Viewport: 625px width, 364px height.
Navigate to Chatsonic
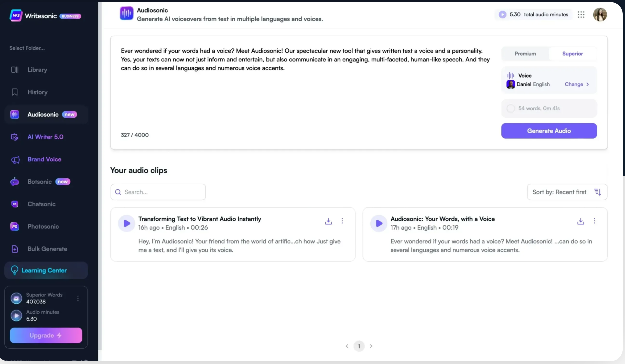(x=42, y=204)
